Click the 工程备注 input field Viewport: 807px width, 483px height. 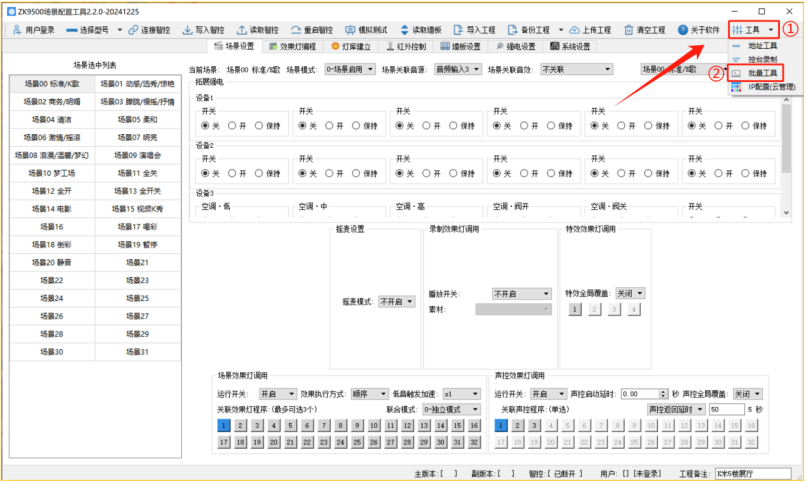tap(753, 474)
